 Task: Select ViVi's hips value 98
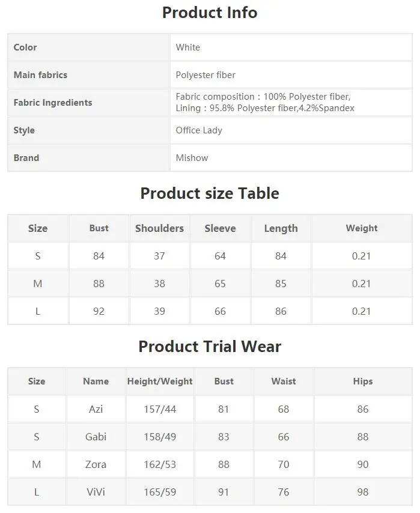point(363,492)
